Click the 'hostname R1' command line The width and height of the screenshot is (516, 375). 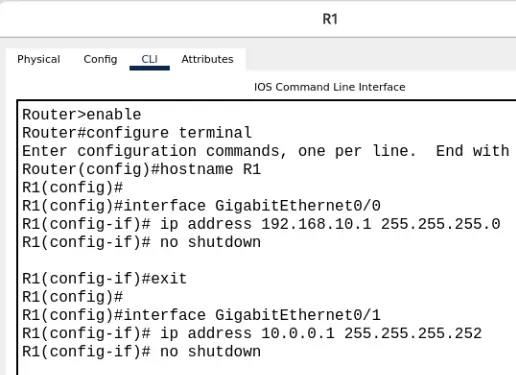click(x=141, y=169)
